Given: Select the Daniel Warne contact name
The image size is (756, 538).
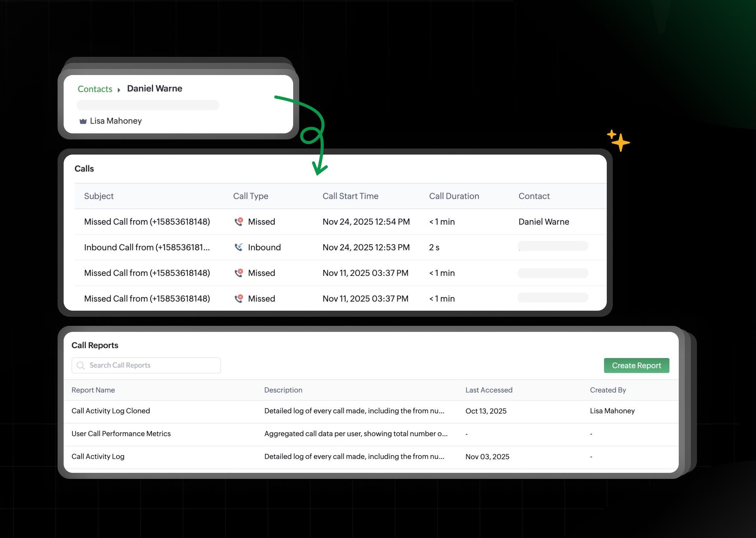Looking at the screenshot, I should [x=154, y=88].
